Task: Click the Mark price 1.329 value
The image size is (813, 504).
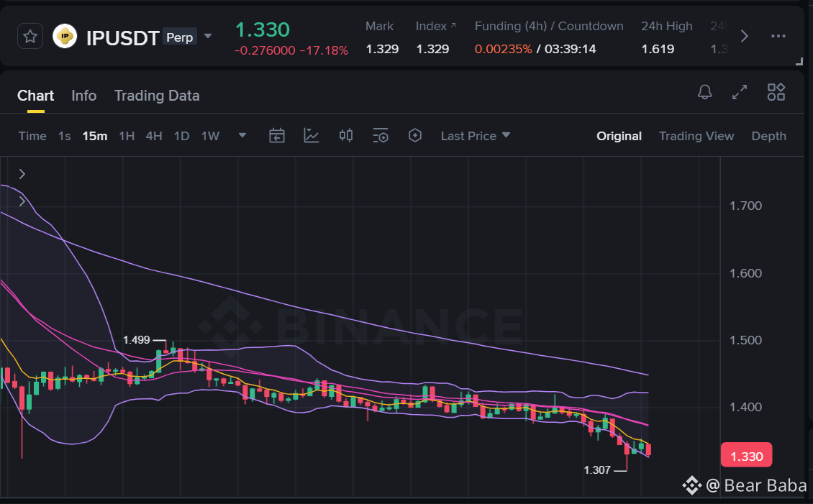Action: coord(382,49)
